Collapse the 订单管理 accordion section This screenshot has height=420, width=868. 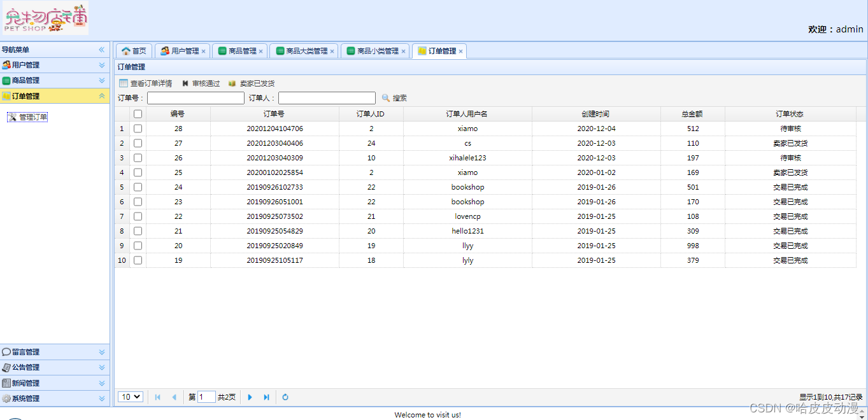[101, 96]
